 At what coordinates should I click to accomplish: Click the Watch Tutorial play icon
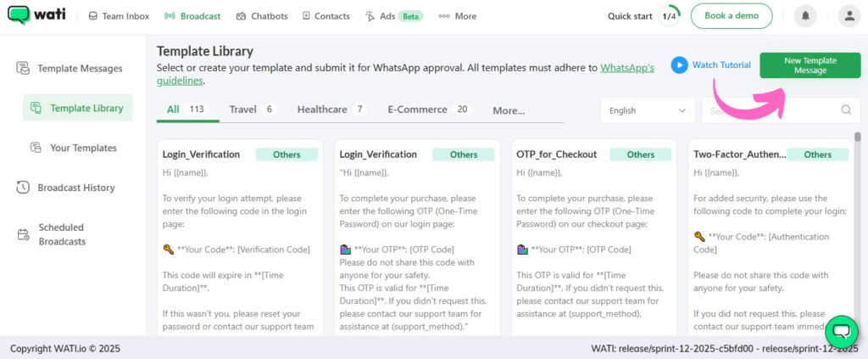click(x=679, y=65)
